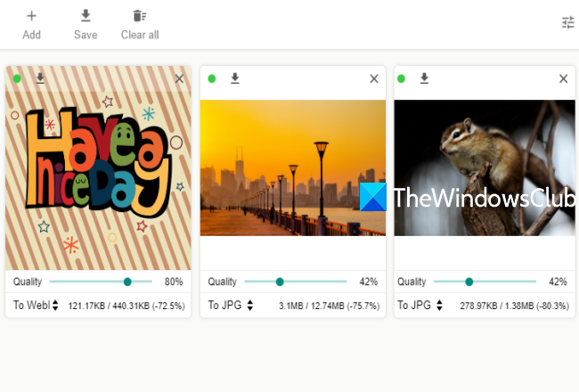Click the 278.97KB / 1.38MB size text

tap(514, 306)
